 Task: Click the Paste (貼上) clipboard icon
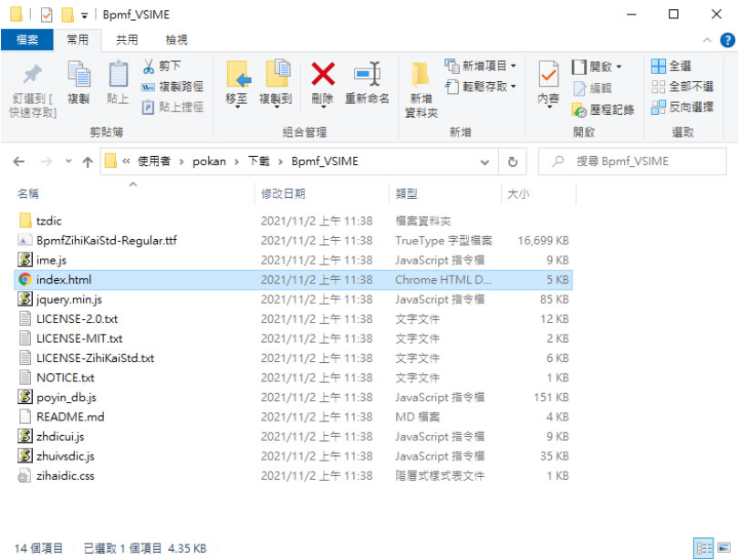click(x=118, y=76)
